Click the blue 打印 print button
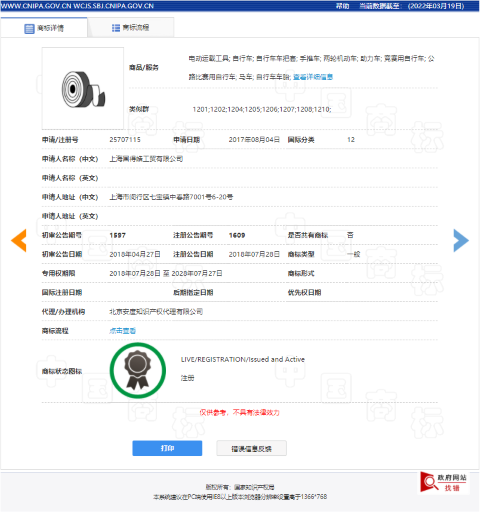 pyautogui.click(x=167, y=448)
